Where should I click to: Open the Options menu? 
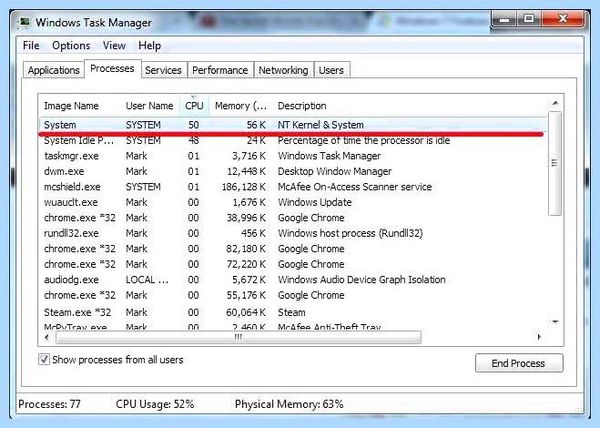(71, 46)
